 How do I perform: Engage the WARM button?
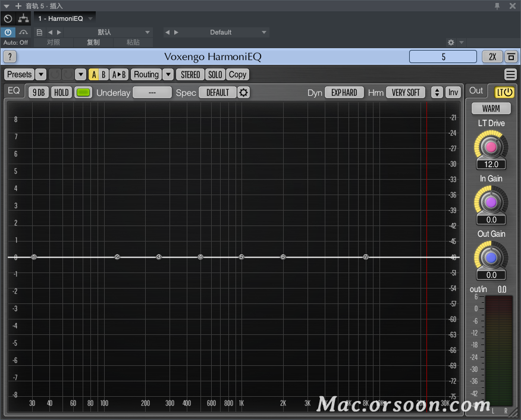point(491,108)
